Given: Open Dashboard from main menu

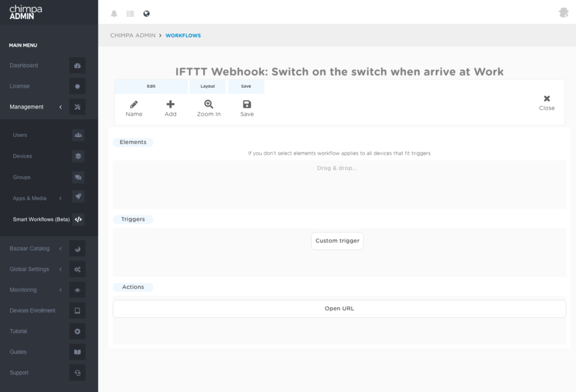Looking at the screenshot, I should [24, 65].
